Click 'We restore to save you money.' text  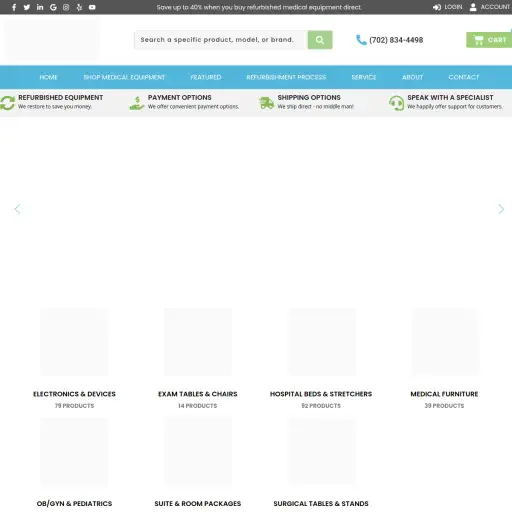(55, 106)
